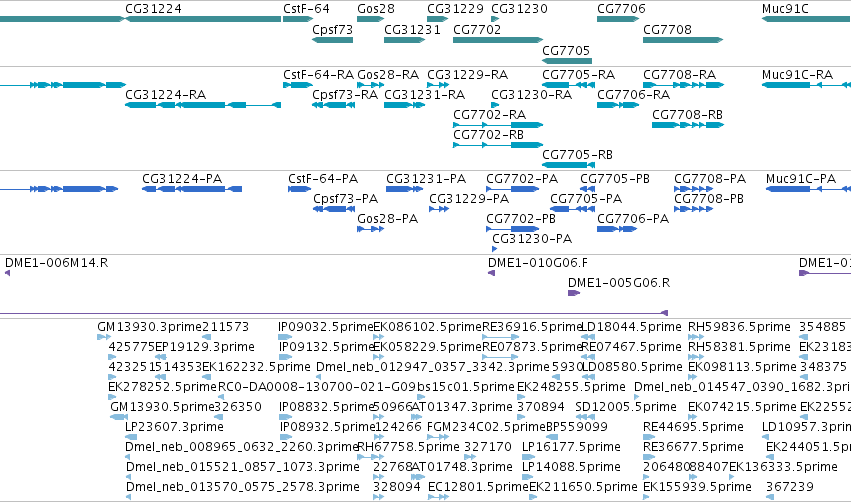851x502 pixels.
Task: Select the CG31230 gene label
Action: pos(519,9)
